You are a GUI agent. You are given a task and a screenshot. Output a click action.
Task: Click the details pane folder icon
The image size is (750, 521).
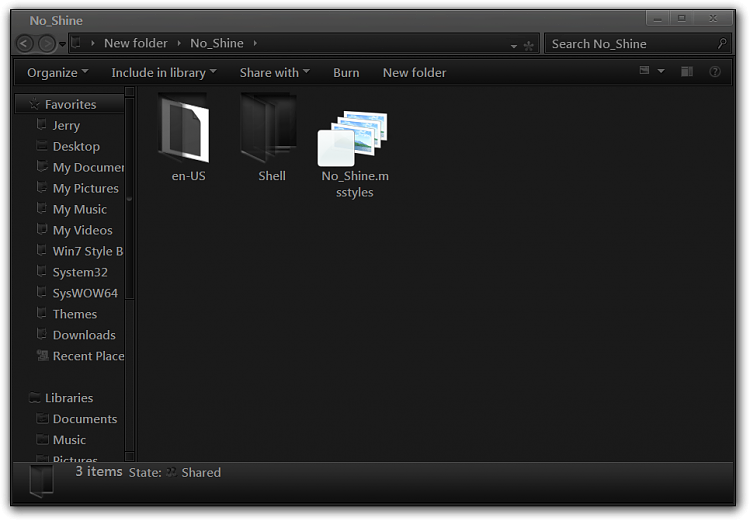[41, 480]
